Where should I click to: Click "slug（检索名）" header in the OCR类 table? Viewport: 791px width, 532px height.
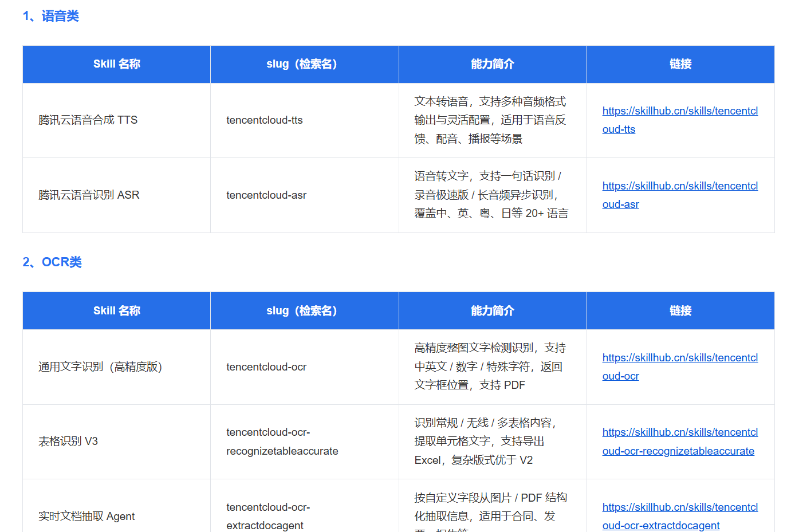[x=302, y=311]
